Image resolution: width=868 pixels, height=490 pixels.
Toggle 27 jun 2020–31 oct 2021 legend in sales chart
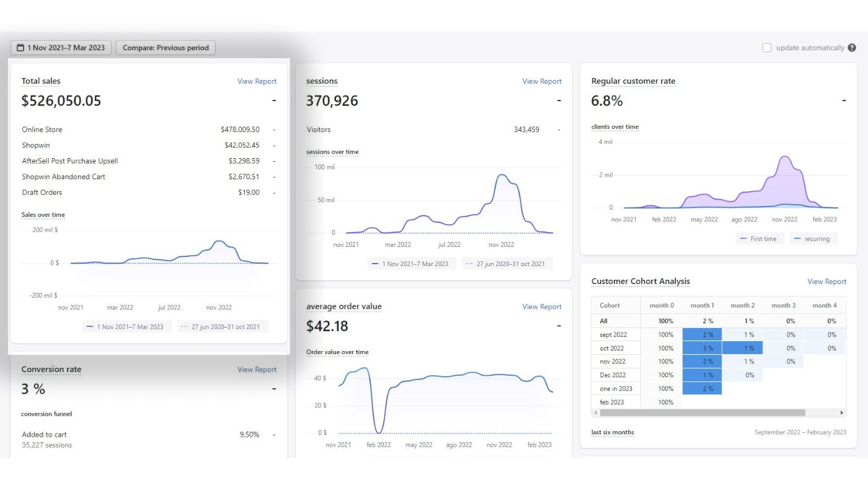click(x=223, y=327)
